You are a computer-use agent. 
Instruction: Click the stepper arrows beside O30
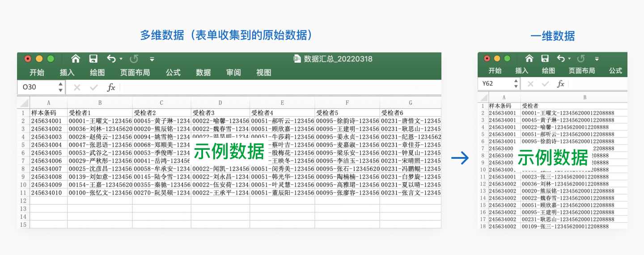(x=61, y=87)
